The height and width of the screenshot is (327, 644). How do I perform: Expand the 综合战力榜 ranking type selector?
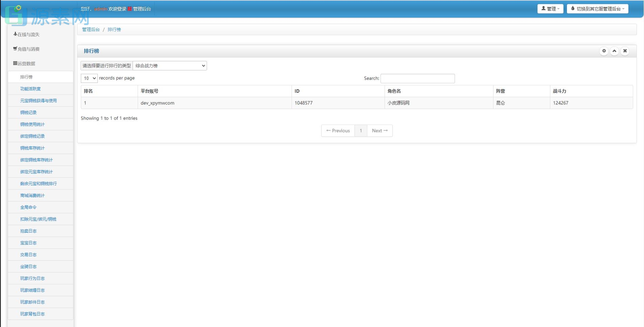170,66
